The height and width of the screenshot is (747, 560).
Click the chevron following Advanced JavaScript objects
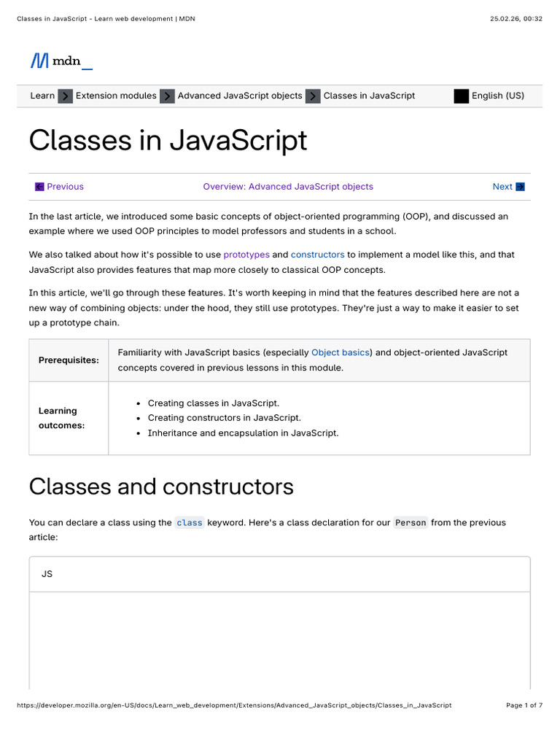313,96
